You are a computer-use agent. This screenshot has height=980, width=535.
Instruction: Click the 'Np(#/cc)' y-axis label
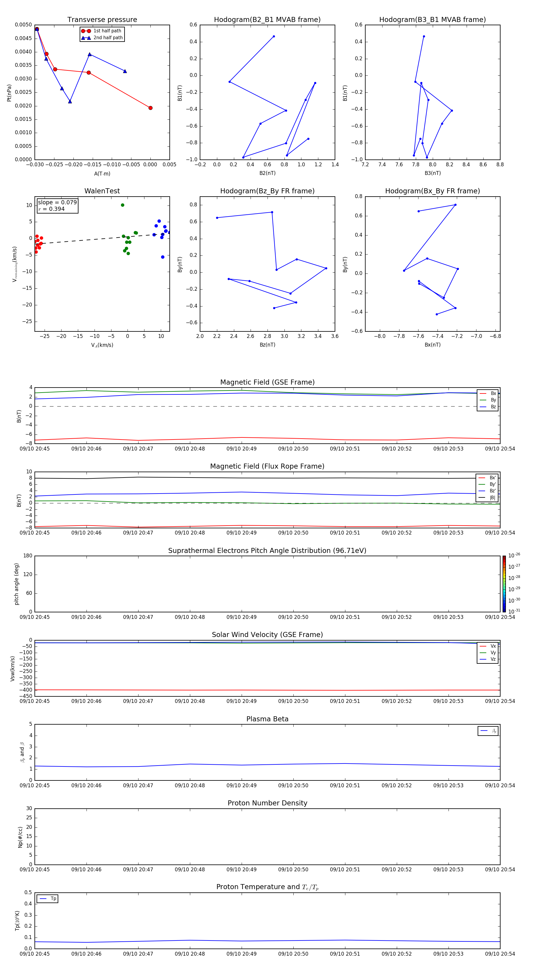(x=20, y=837)
